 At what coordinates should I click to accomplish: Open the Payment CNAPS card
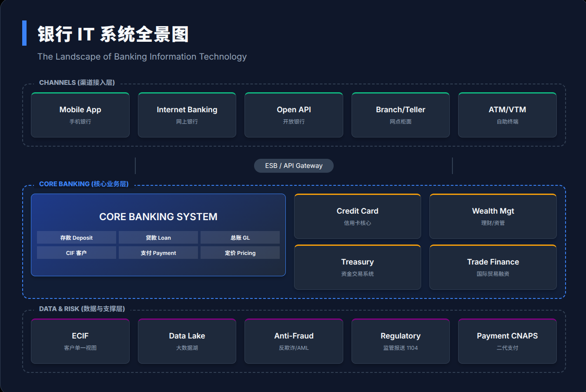pos(507,341)
